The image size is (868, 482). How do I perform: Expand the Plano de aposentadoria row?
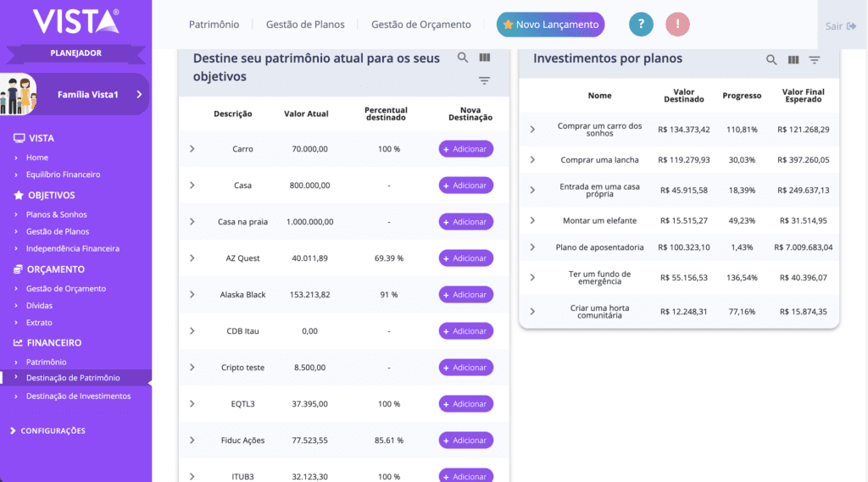tap(532, 247)
